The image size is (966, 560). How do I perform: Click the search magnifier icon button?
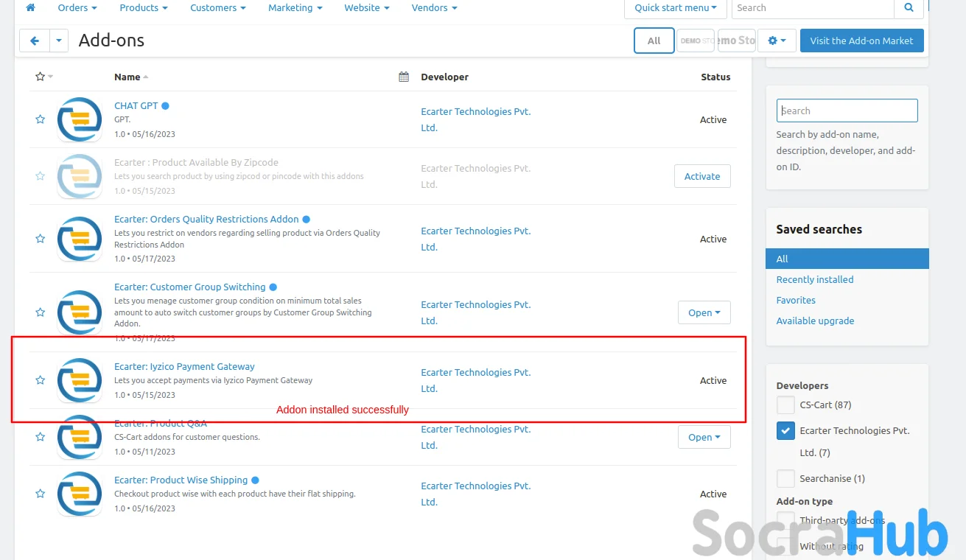point(909,8)
